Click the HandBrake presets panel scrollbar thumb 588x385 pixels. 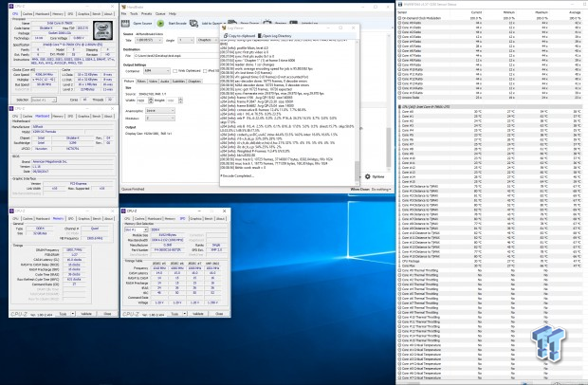(389, 147)
